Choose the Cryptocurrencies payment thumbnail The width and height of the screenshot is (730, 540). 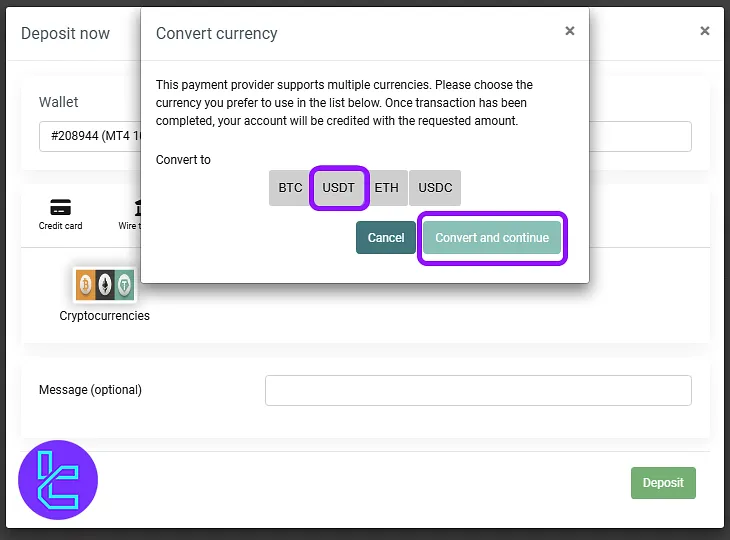[105, 284]
